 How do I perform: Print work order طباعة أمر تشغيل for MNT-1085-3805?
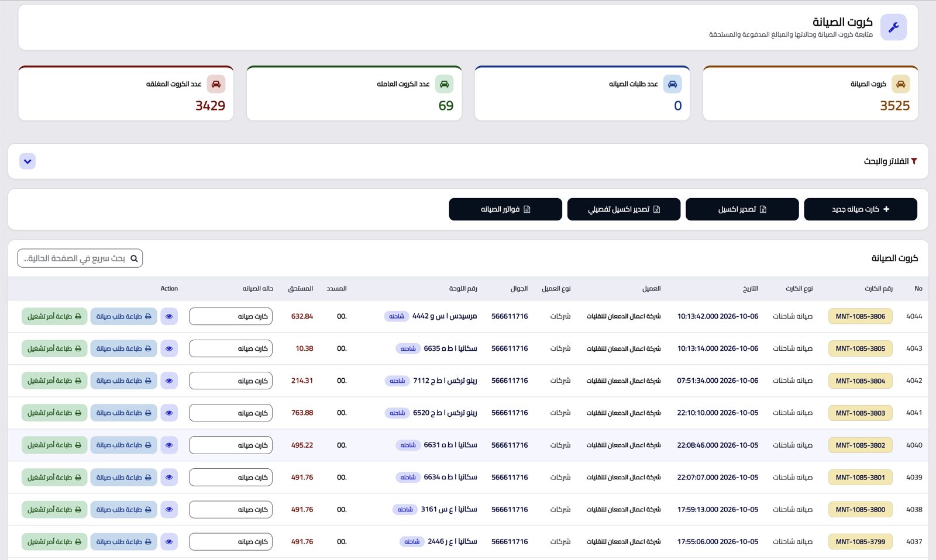(54, 348)
